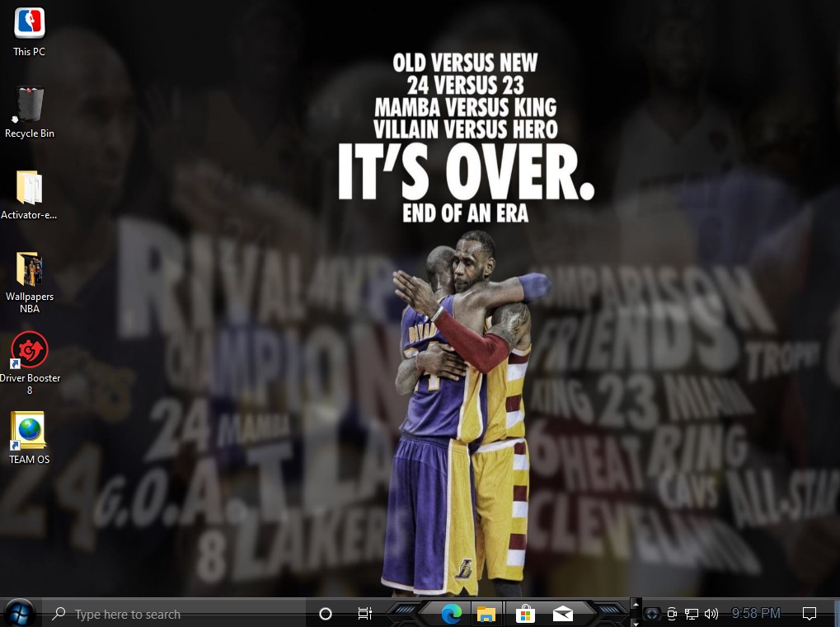This screenshot has height=627, width=840.
Task: Open Mail app from taskbar
Action: [x=562, y=614]
